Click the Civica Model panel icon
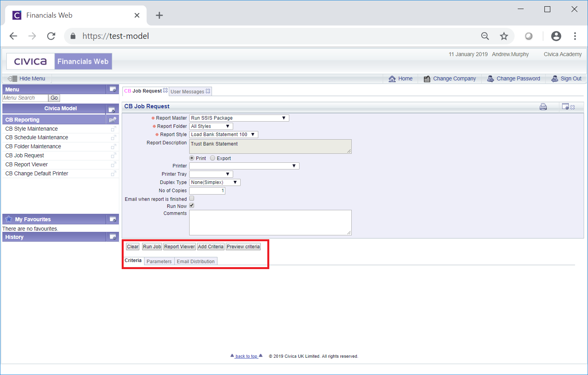 click(x=111, y=109)
